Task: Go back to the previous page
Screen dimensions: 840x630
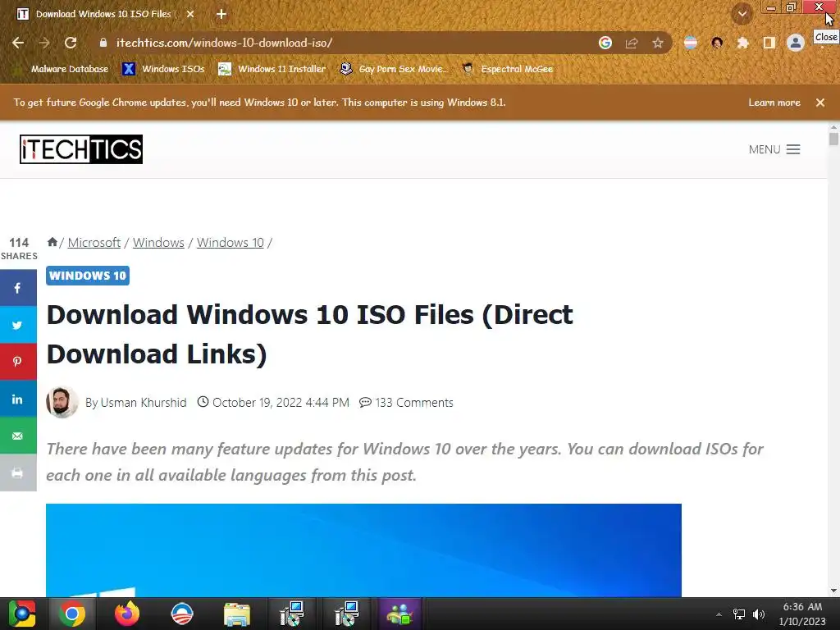Action: (18, 43)
